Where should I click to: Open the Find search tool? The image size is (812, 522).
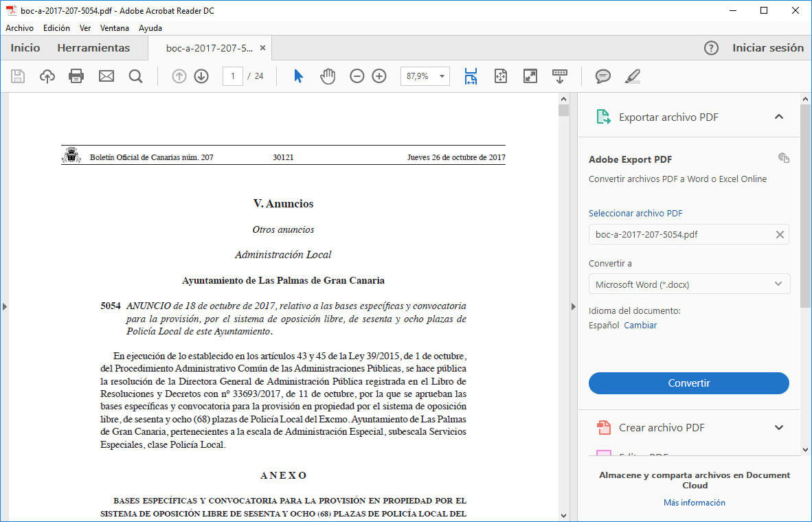[135, 76]
